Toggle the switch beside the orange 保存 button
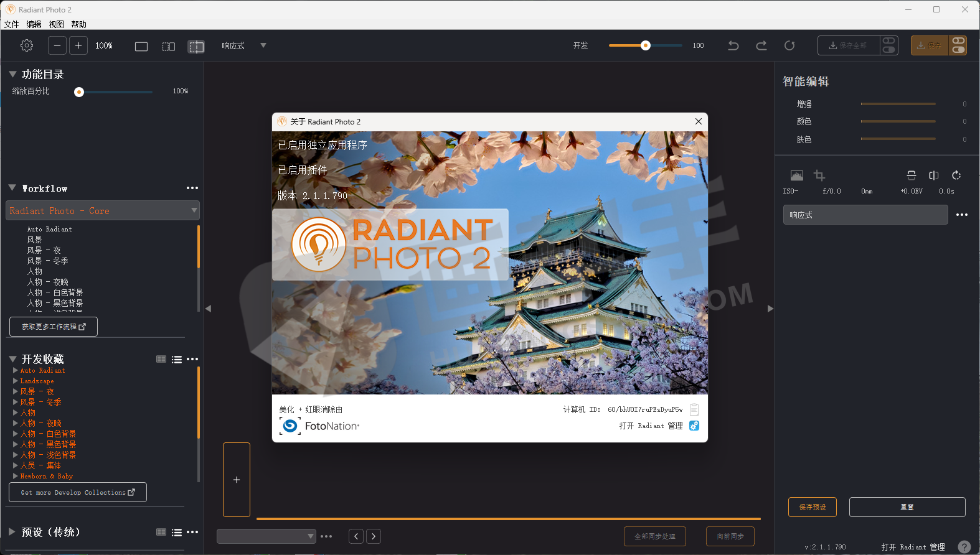 958,45
